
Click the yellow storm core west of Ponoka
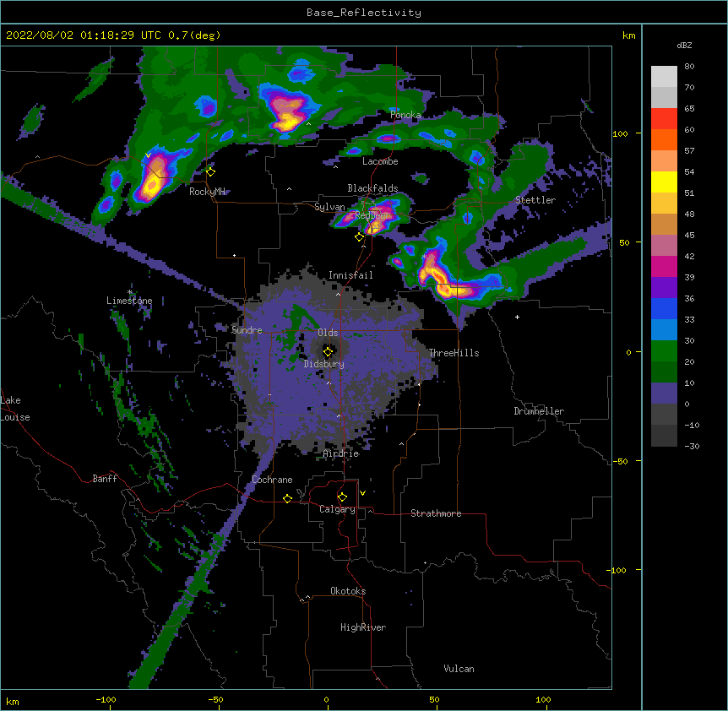coord(288,123)
